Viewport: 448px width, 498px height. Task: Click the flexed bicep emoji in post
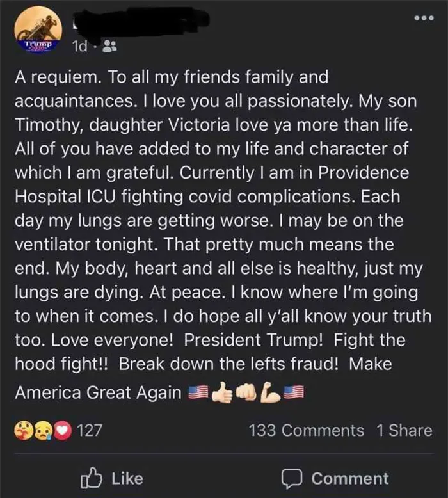click(x=270, y=392)
